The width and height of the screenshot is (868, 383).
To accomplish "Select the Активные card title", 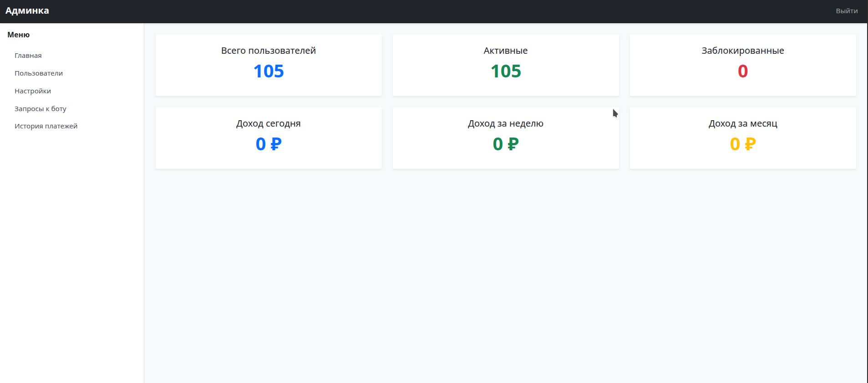I will tap(506, 51).
